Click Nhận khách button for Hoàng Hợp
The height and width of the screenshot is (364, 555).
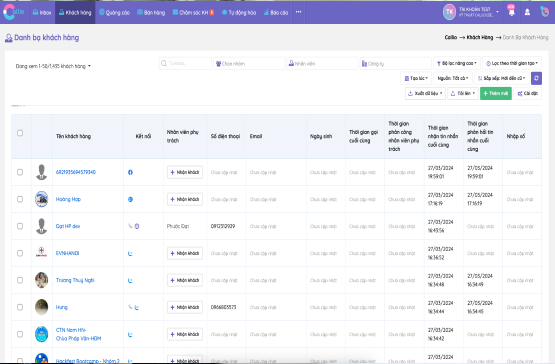point(185,199)
